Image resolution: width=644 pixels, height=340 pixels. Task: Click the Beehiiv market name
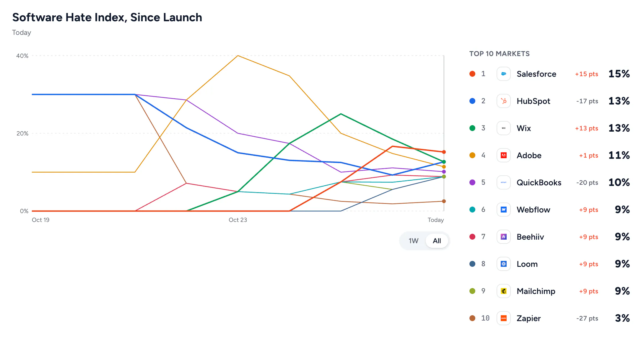[530, 237]
